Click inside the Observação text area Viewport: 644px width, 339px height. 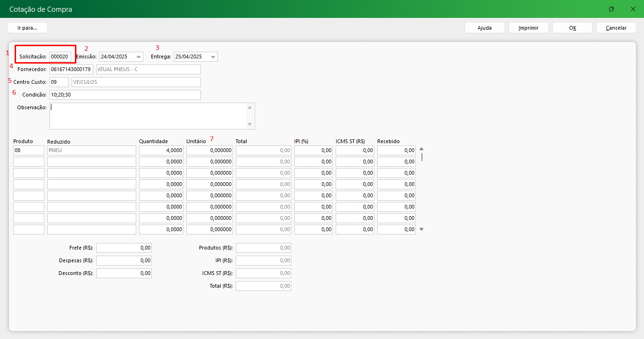coord(148,116)
